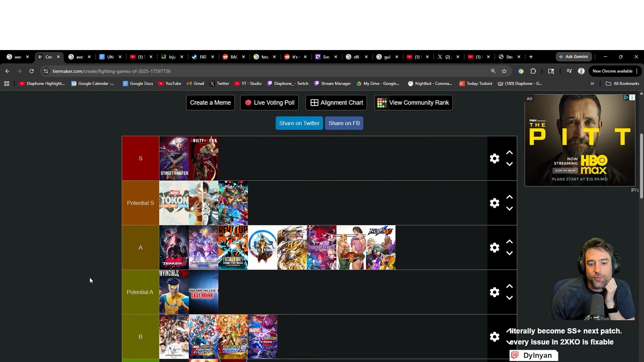Open Chrome extensions puzzle icon
The height and width of the screenshot is (362, 644).
tap(533, 71)
